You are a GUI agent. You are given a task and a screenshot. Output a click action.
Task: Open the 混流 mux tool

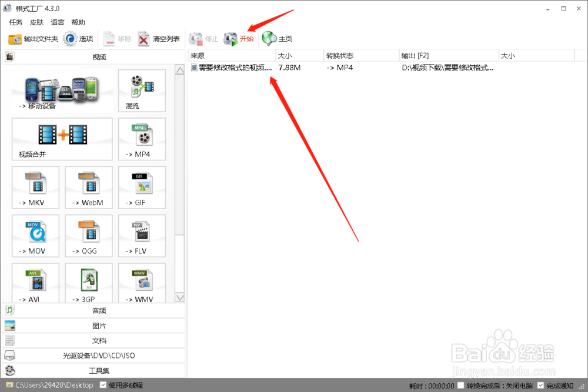point(142,91)
